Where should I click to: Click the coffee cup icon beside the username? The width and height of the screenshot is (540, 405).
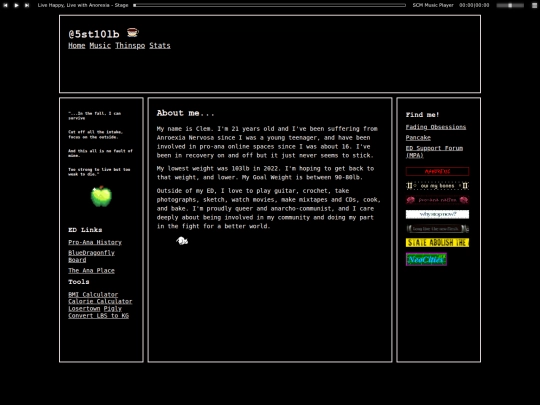click(132, 33)
